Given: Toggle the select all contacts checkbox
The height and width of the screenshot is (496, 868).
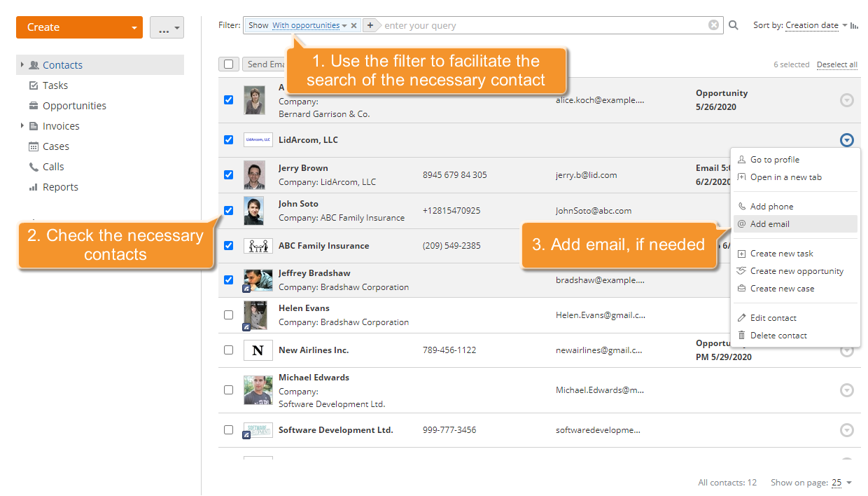Looking at the screenshot, I should [x=228, y=64].
